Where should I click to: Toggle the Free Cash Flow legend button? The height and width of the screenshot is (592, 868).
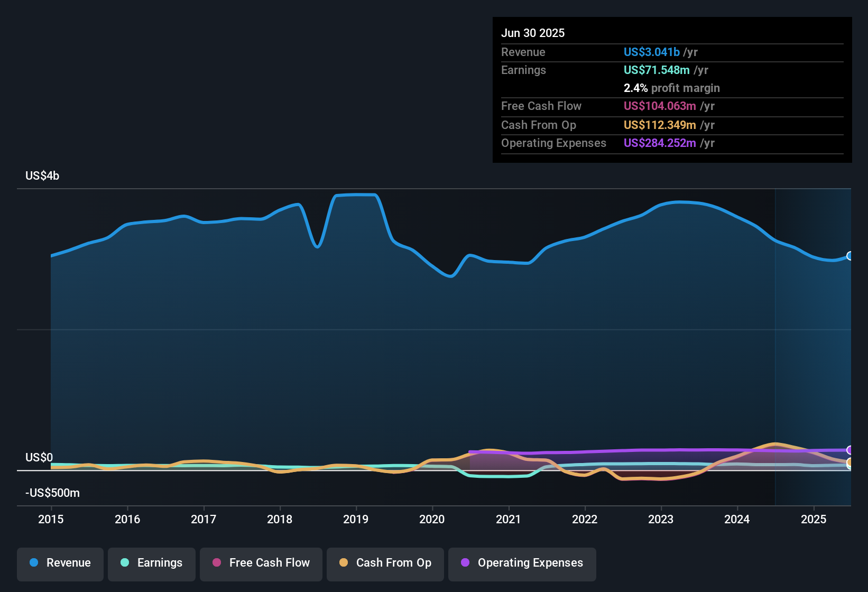click(261, 564)
